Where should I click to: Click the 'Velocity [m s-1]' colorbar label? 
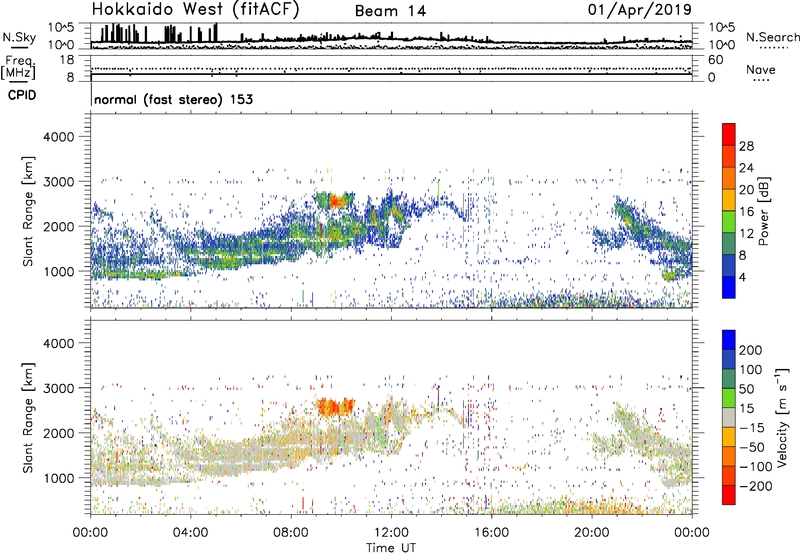pyautogui.click(x=782, y=417)
